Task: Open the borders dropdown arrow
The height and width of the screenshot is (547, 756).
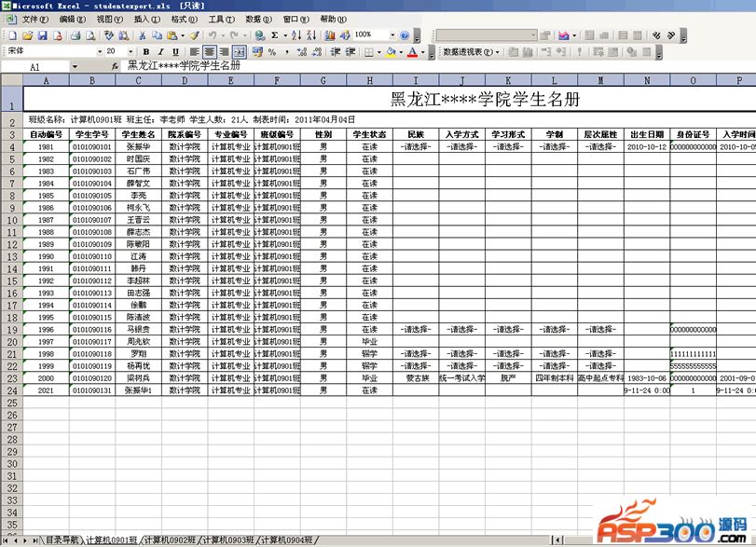Action: click(379, 51)
